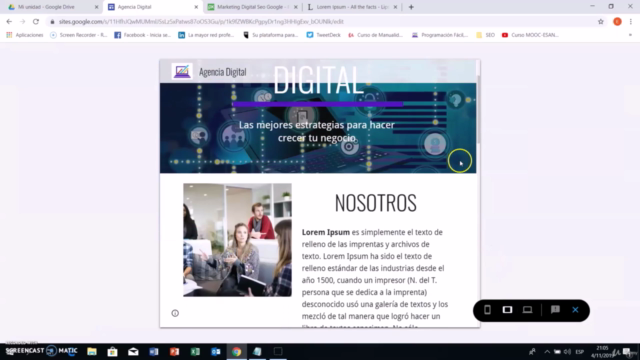Screen dimensions: 640x360
Task: Expand the hidden bookmarks overflow chevron
Action: (x=630, y=35)
